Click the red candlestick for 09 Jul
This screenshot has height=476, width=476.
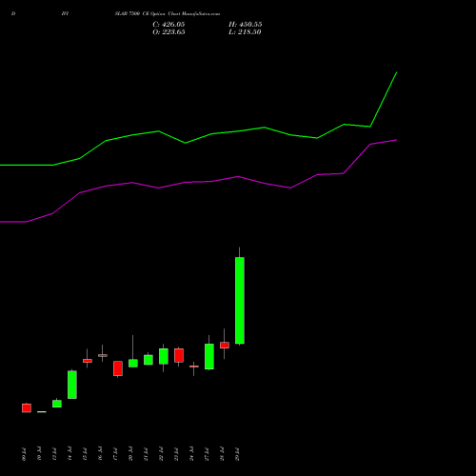pyautogui.click(x=27, y=408)
